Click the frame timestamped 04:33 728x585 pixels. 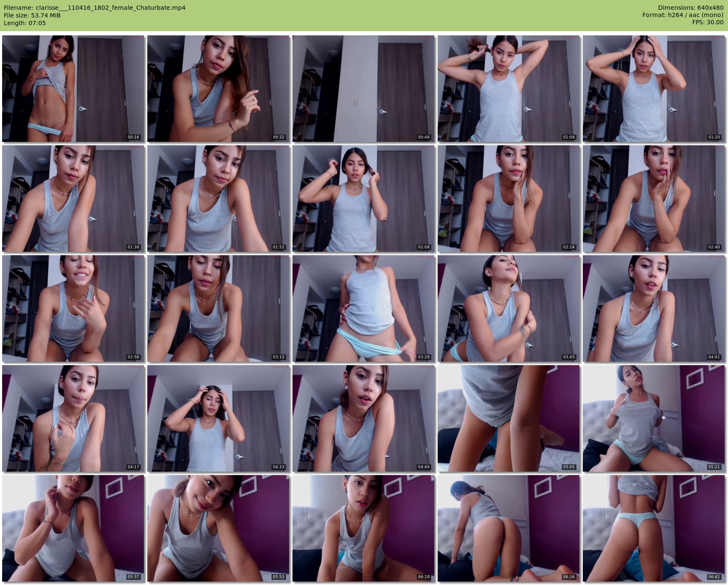[218, 418]
